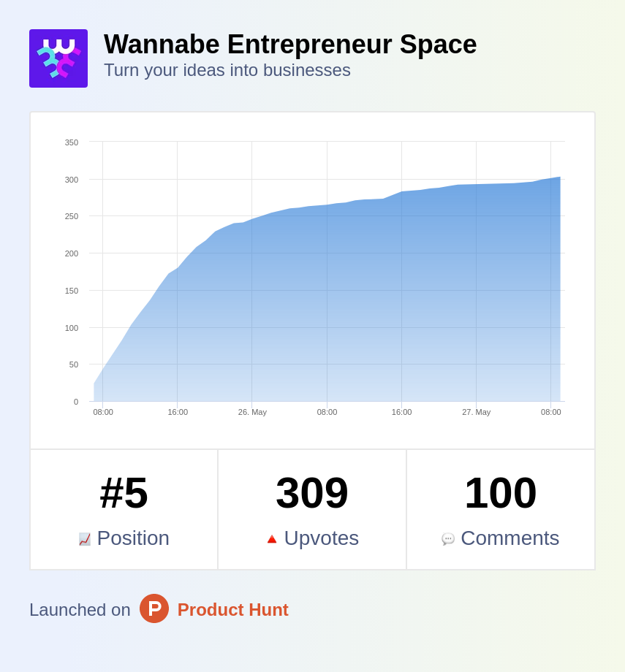Click the Product Hunt logo icon
This screenshot has height=672, width=625.
point(154,608)
